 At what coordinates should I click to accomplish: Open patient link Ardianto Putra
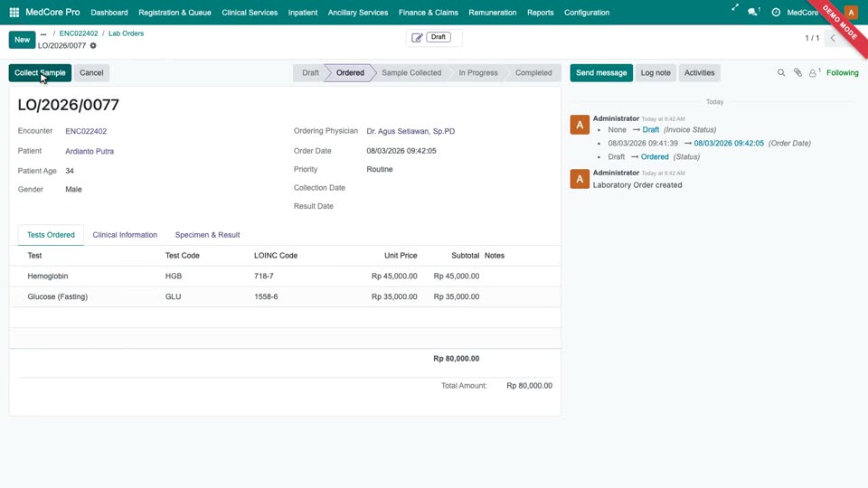click(x=90, y=151)
